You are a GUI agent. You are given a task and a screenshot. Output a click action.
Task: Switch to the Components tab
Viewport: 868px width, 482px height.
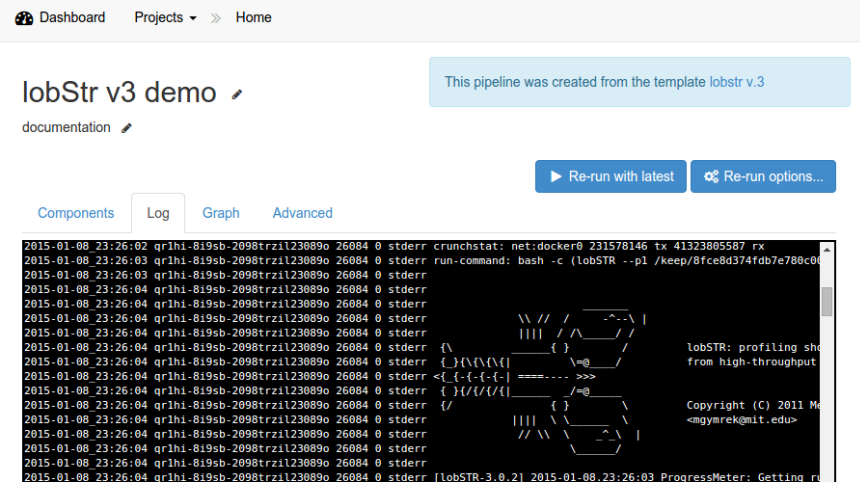pos(76,213)
